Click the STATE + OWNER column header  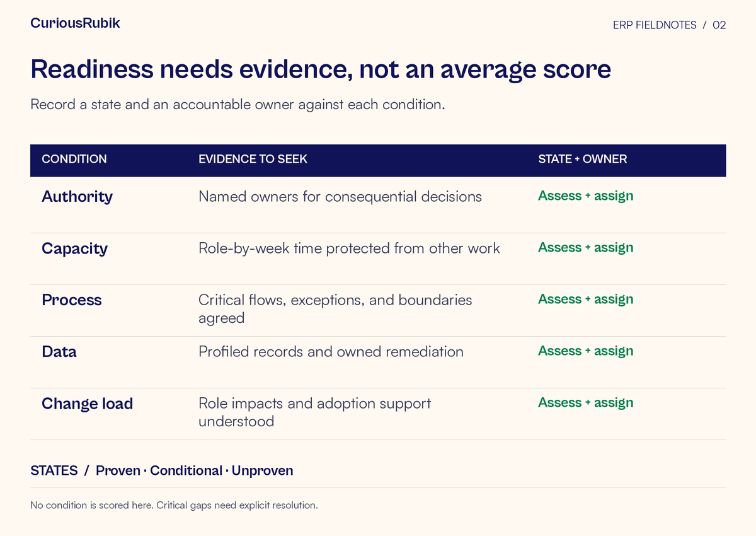[x=582, y=159]
